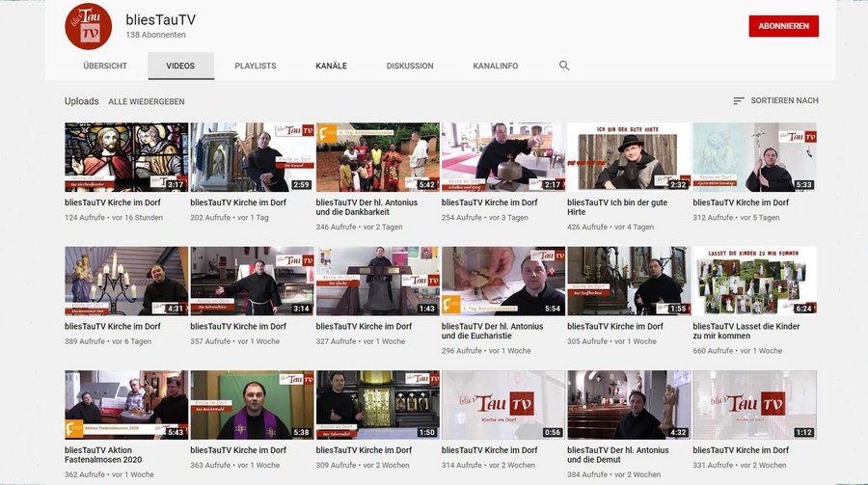Image resolution: width=868 pixels, height=485 pixels.
Task: Open the video thumbnail with duration 1:55
Action: click(629, 282)
